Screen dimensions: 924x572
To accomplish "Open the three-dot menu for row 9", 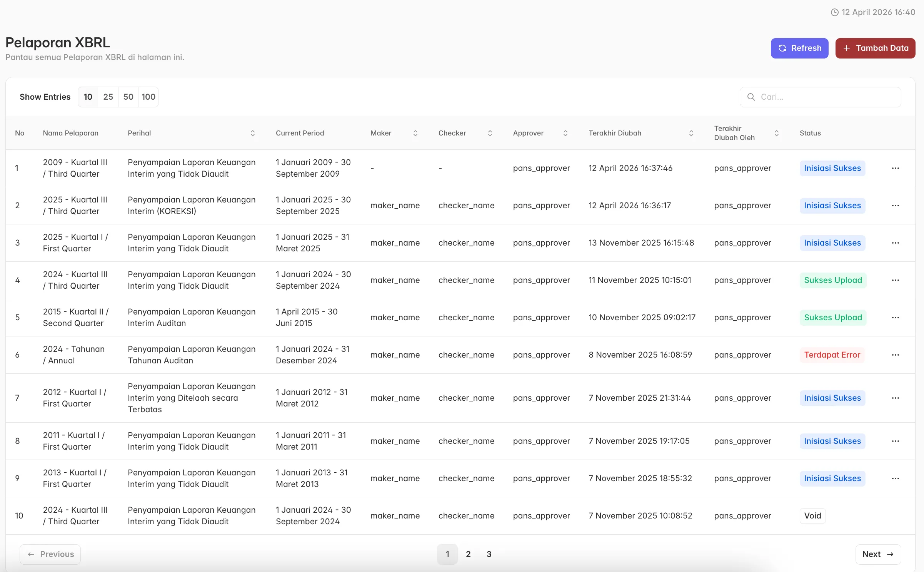I will pyautogui.click(x=895, y=478).
